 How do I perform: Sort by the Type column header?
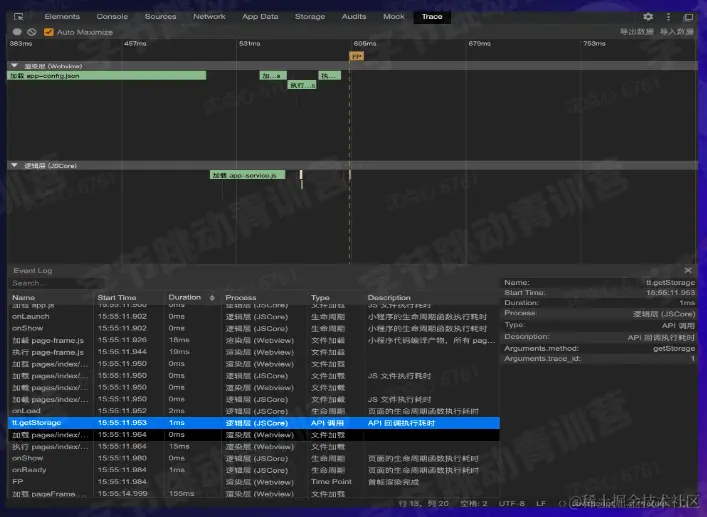[x=320, y=297]
